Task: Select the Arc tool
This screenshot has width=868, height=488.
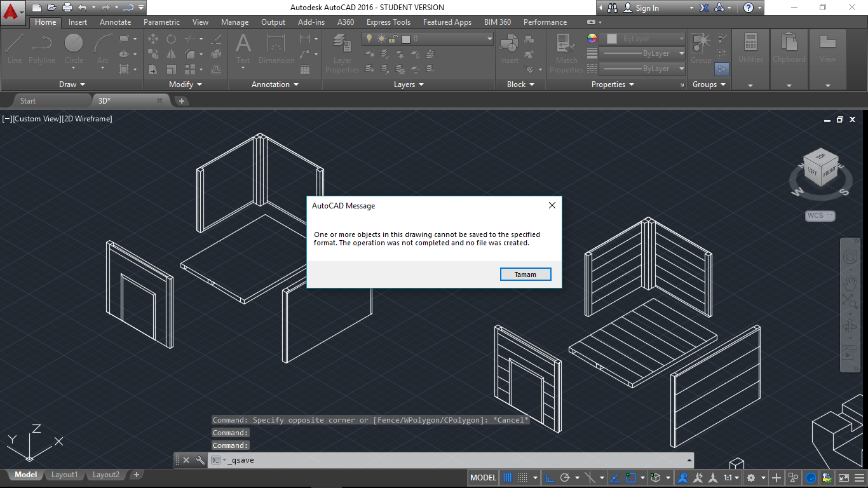Action: point(103,49)
